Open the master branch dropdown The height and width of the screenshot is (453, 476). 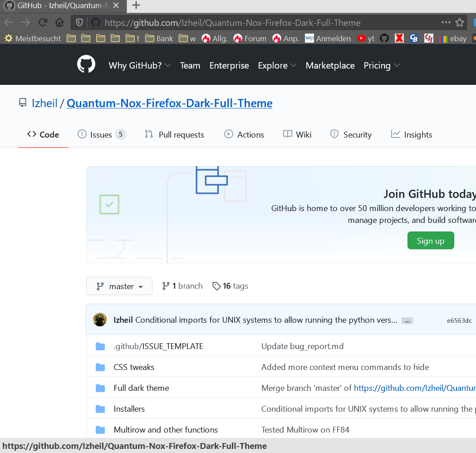pyautogui.click(x=119, y=286)
